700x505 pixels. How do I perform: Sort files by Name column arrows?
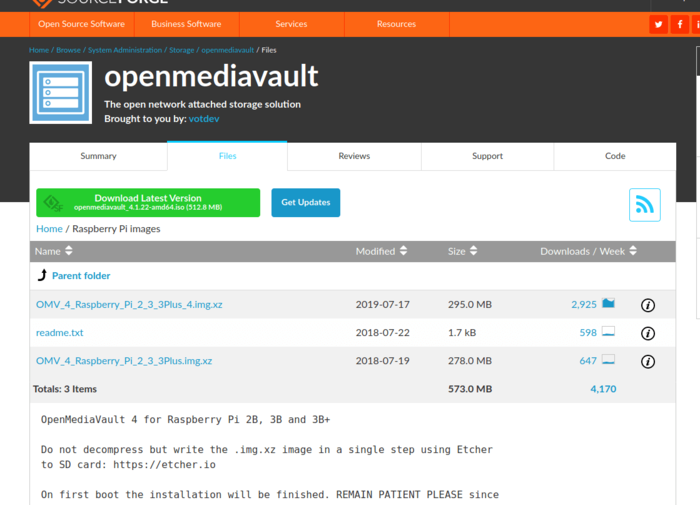coord(70,251)
